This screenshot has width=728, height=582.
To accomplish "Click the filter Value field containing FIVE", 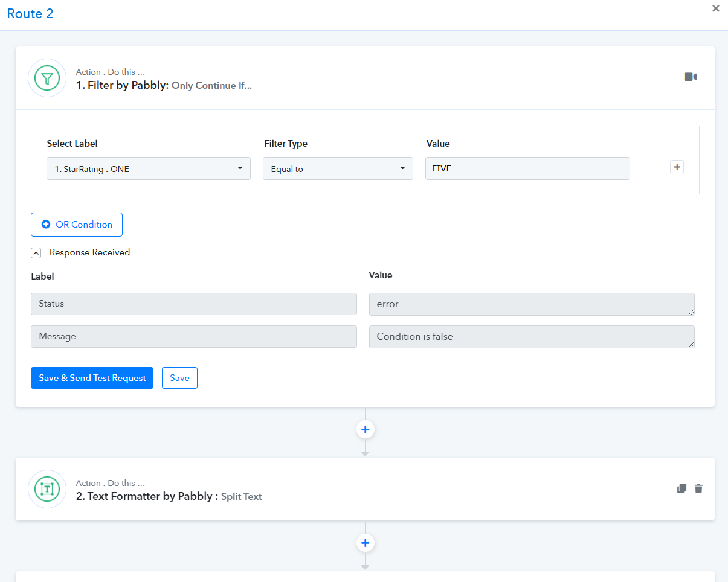I will pos(527,169).
